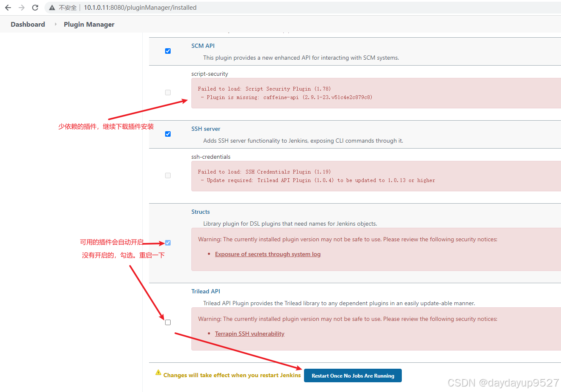This screenshot has width=561, height=392.
Task: Click 'Failed to load: SSH Credentials Plugin (1.19)' text
Action: [264, 172]
